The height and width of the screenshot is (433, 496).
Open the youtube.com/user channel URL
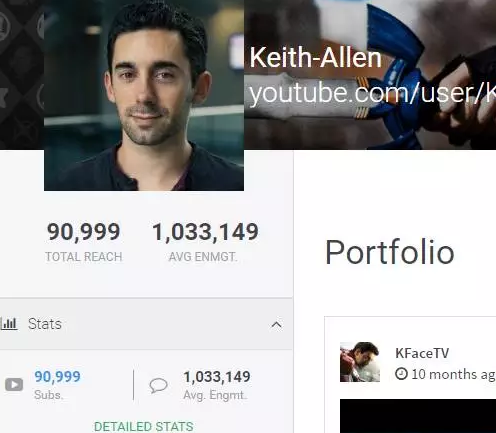click(x=372, y=93)
